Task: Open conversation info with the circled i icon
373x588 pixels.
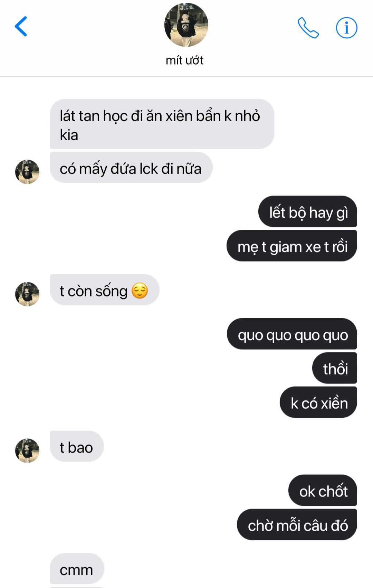Action: click(346, 28)
